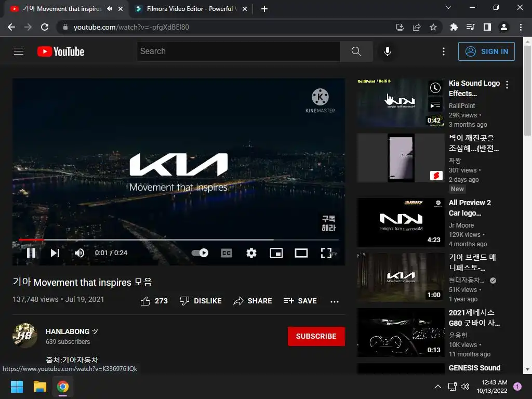Toggle closed captions CC button

[x=227, y=253]
